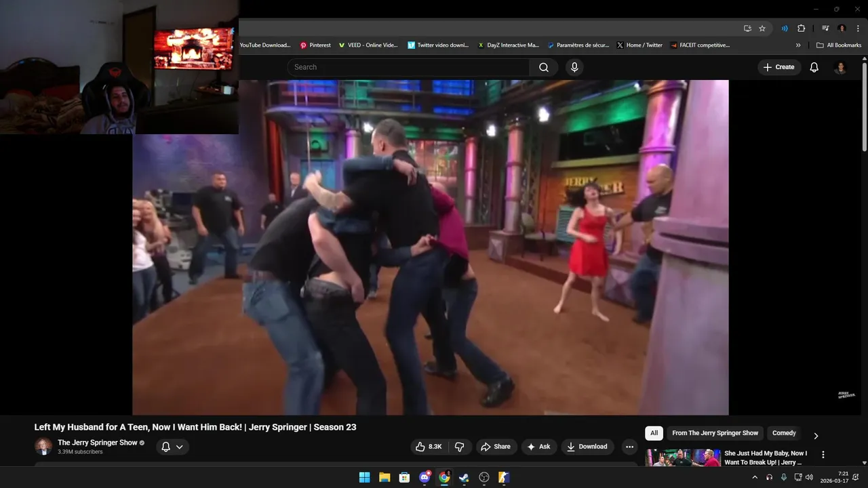Open All Bookmarks folder
This screenshot has height=488, width=868.
(x=839, y=45)
